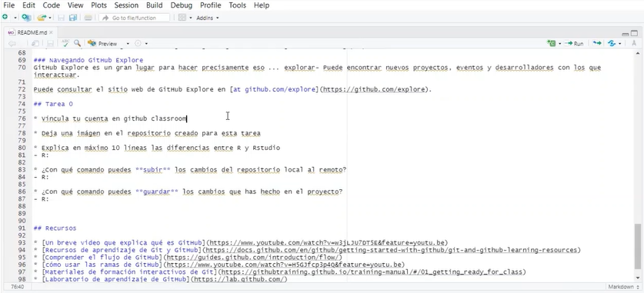644x293 pixels.
Task: Run spell check with ABC icon
Action: click(65, 43)
